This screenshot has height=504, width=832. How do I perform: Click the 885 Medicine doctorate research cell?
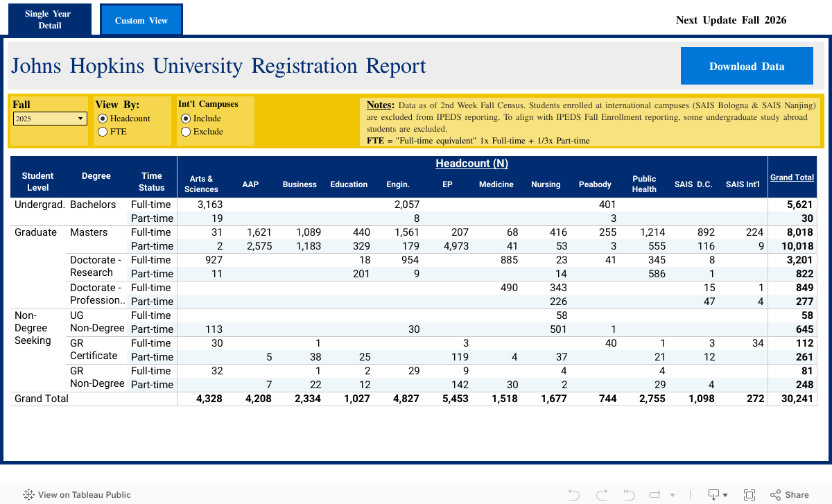pos(509,260)
